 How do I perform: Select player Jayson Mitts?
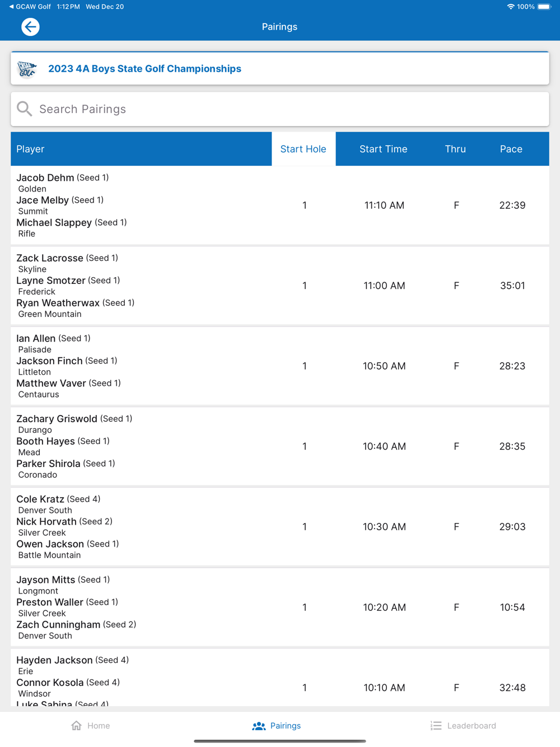point(46,580)
